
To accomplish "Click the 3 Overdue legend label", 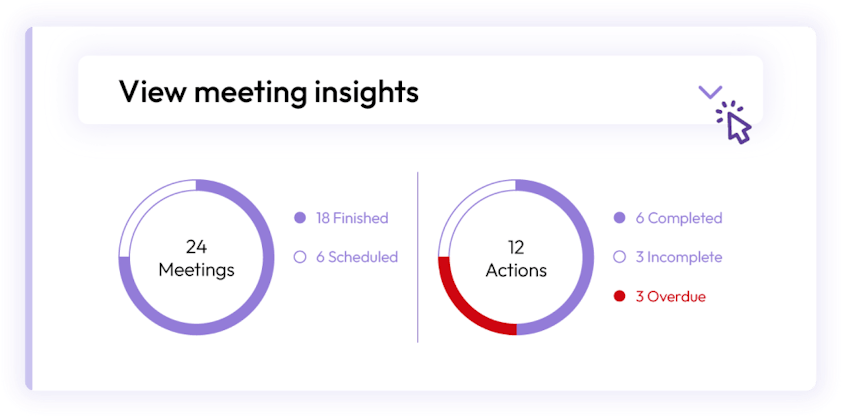I will click(x=671, y=296).
